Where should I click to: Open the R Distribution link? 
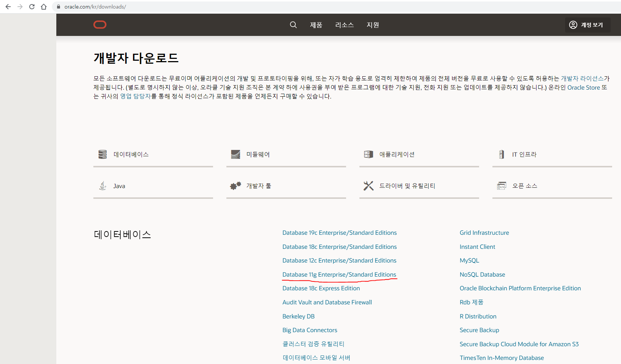pos(478,316)
